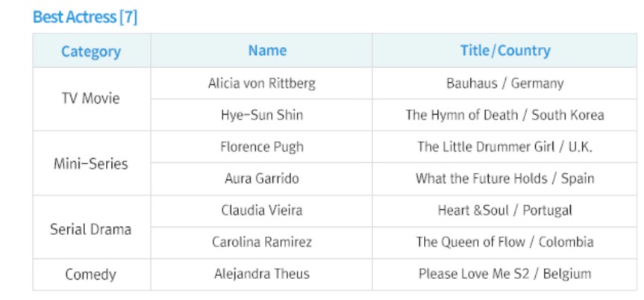Click the Serial Drama category cell
The height and width of the screenshot is (300, 644).
click(x=90, y=229)
